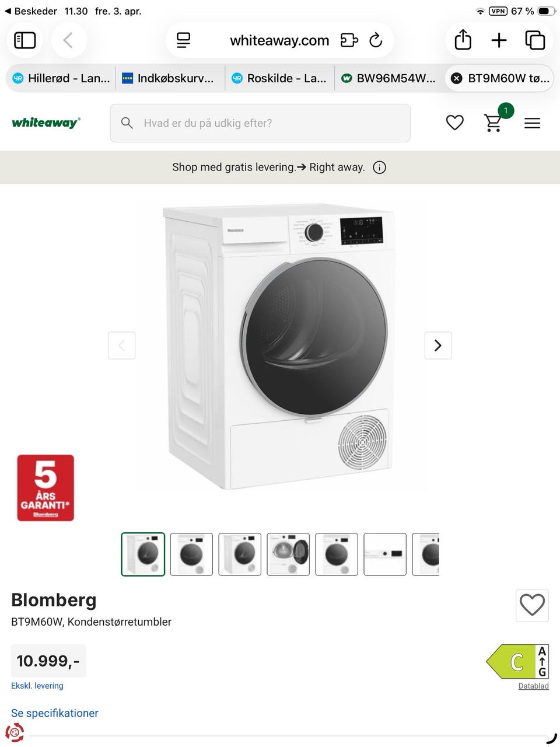560x747 pixels.
Task: Show delivery info icon in banner
Action: [380, 167]
